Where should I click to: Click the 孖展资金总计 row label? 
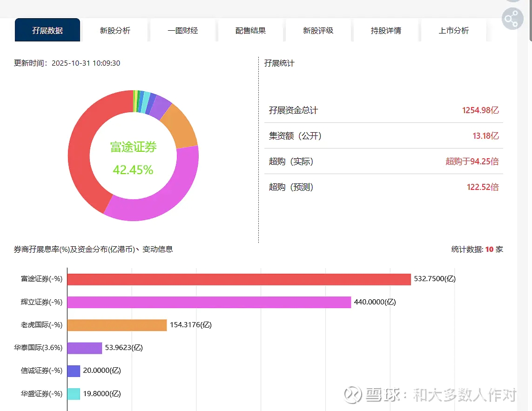pos(294,110)
